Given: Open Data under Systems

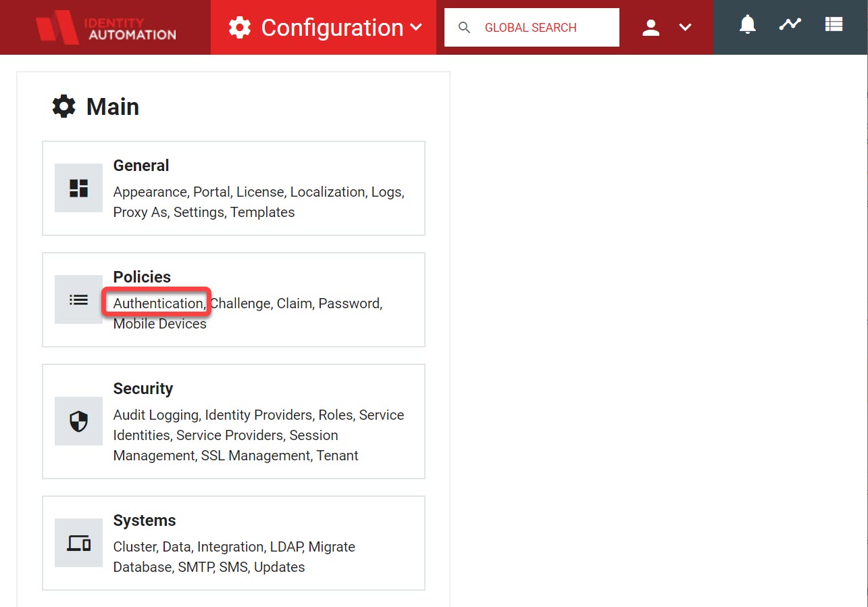Looking at the screenshot, I should tap(176, 547).
